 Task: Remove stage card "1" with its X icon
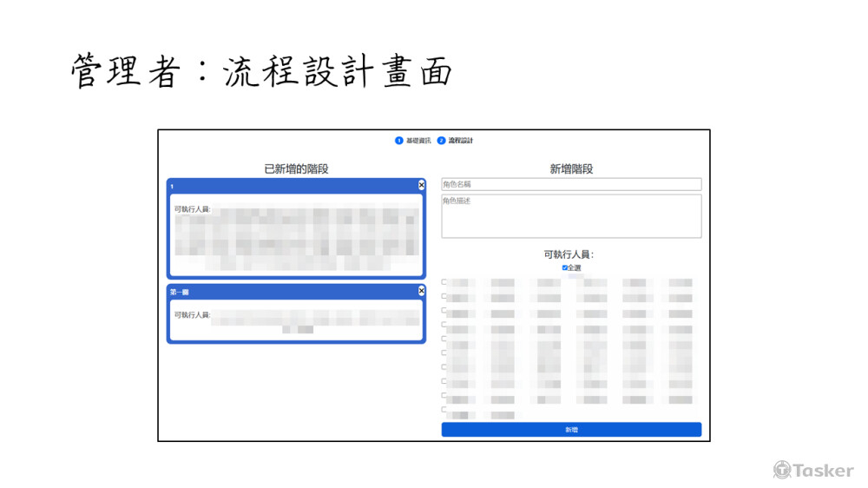pos(421,185)
